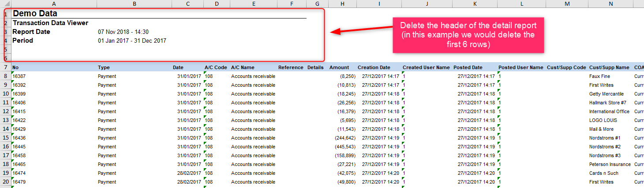Select cell containing transaction number 16387
The height and width of the screenshot is (188, 644).
pyautogui.click(x=54, y=76)
